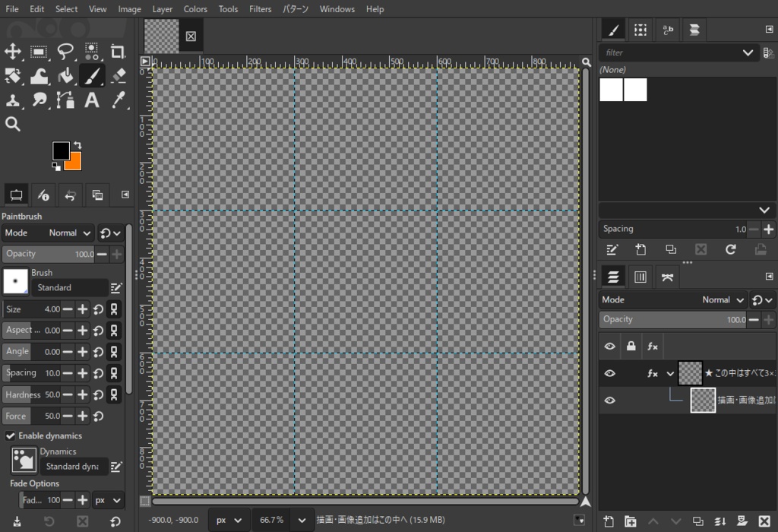778x532 pixels.
Task: Select the Paths tool
Action: point(65,100)
